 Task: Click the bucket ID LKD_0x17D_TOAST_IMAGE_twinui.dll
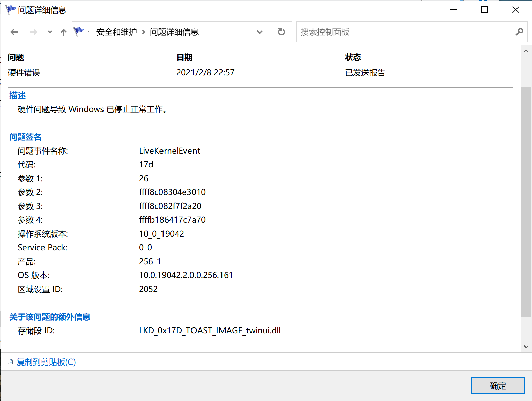coord(210,330)
